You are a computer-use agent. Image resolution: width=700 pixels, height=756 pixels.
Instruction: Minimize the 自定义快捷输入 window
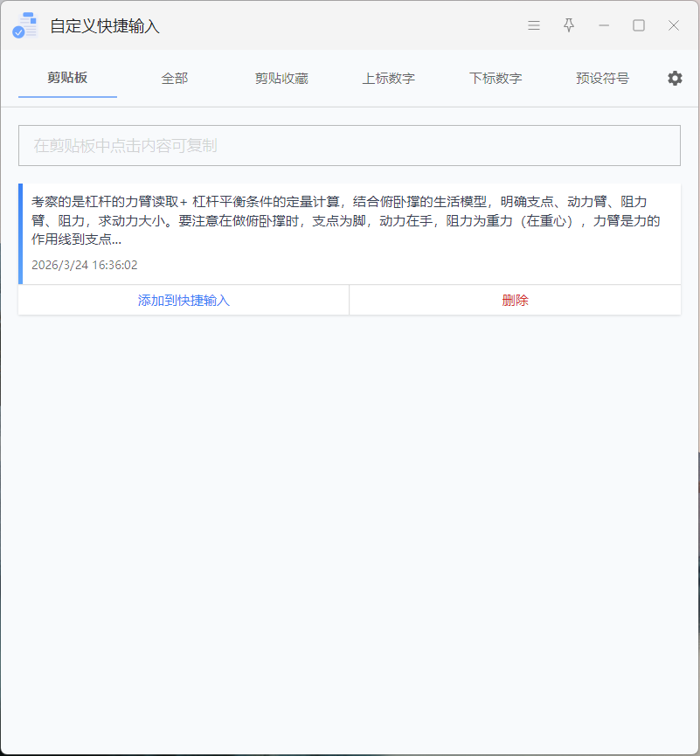click(x=604, y=26)
